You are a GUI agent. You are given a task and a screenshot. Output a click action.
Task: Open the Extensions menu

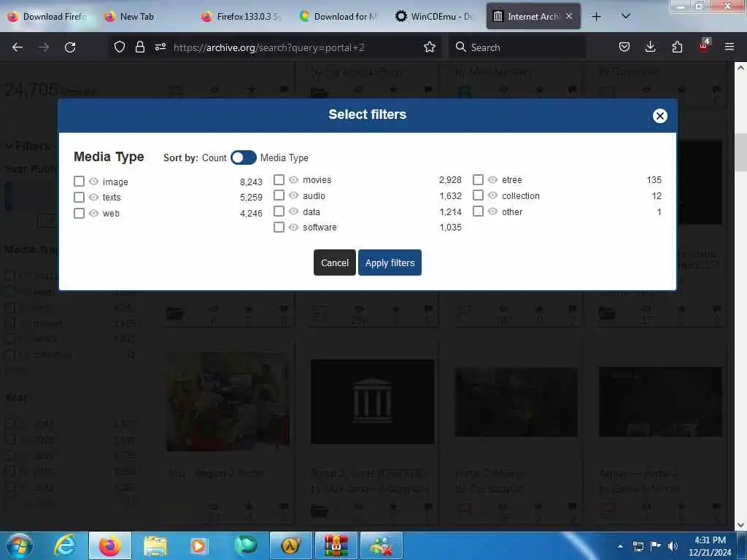[677, 47]
